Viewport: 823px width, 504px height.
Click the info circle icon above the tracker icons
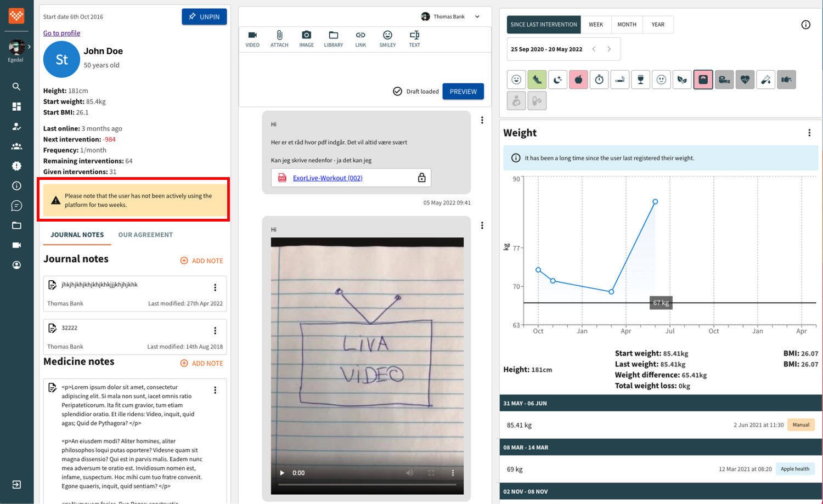pyautogui.click(x=805, y=25)
